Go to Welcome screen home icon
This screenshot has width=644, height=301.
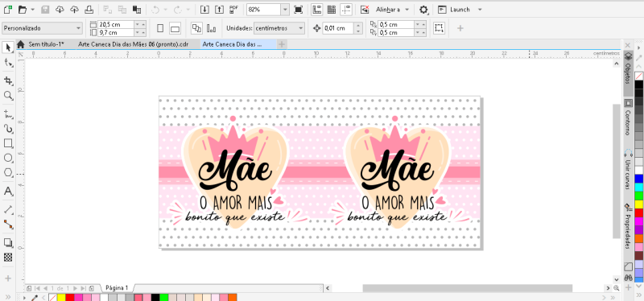(21, 45)
